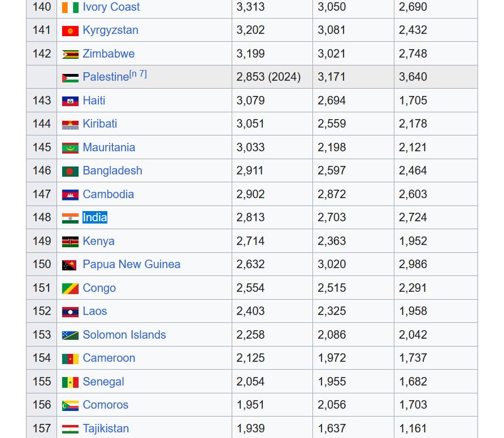Click Comoros' value 2,056
This screenshot has width=504, height=438.
pyautogui.click(x=332, y=405)
